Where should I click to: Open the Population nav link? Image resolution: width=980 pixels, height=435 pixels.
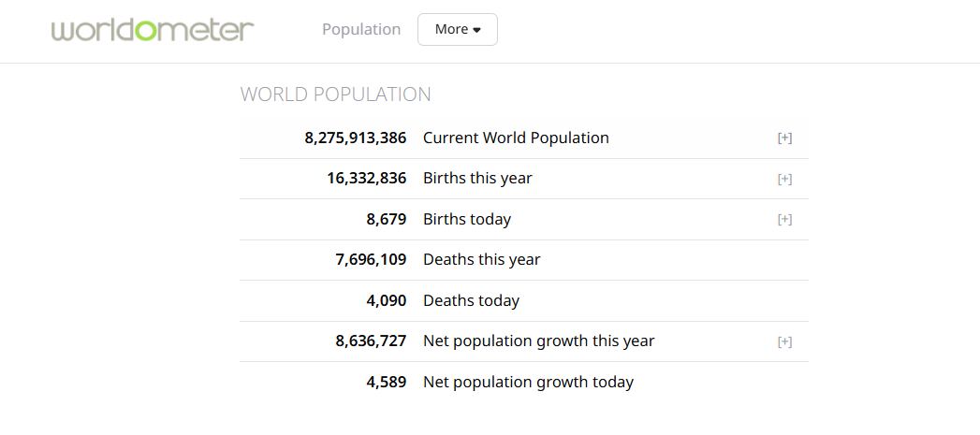361,29
